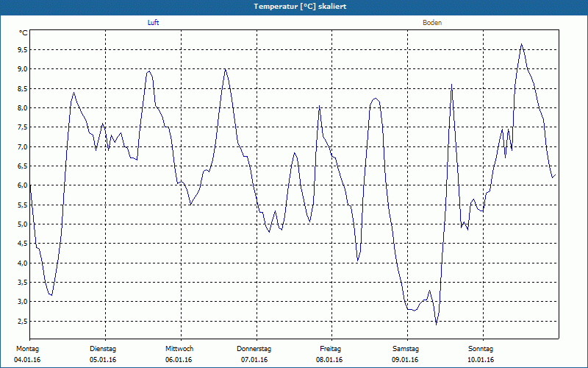Click the 6,5 y-axis value
588x368 pixels.
[24, 166]
